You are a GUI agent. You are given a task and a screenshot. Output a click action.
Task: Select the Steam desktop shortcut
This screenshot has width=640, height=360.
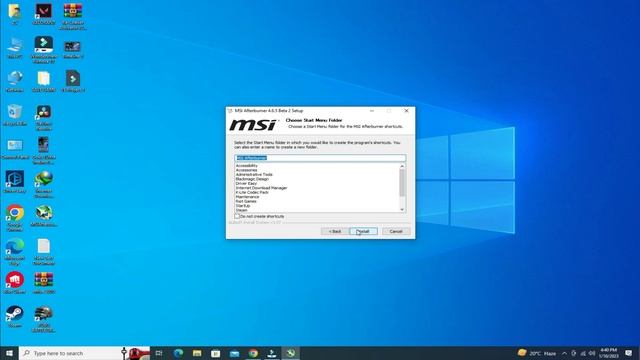[x=15, y=317]
